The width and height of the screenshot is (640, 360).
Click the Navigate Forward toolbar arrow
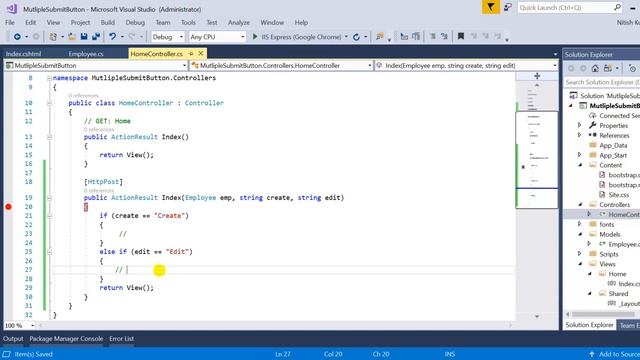pyautogui.click(x=36, y=37)
